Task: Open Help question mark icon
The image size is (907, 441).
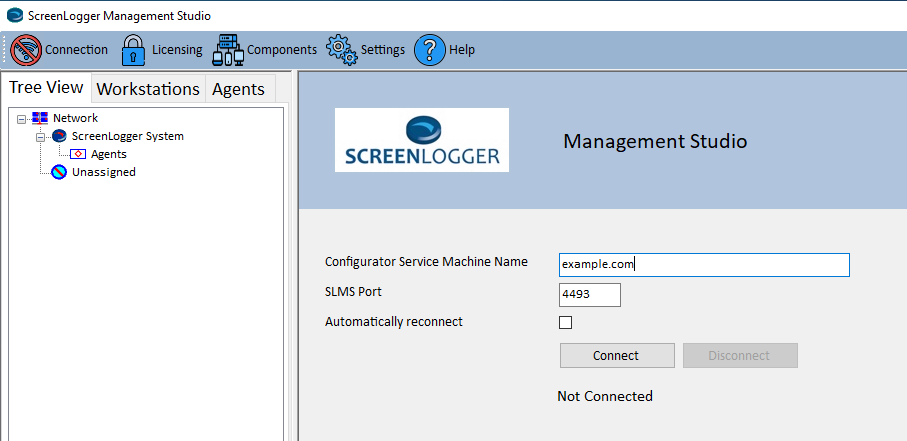Action: [429, 50]
